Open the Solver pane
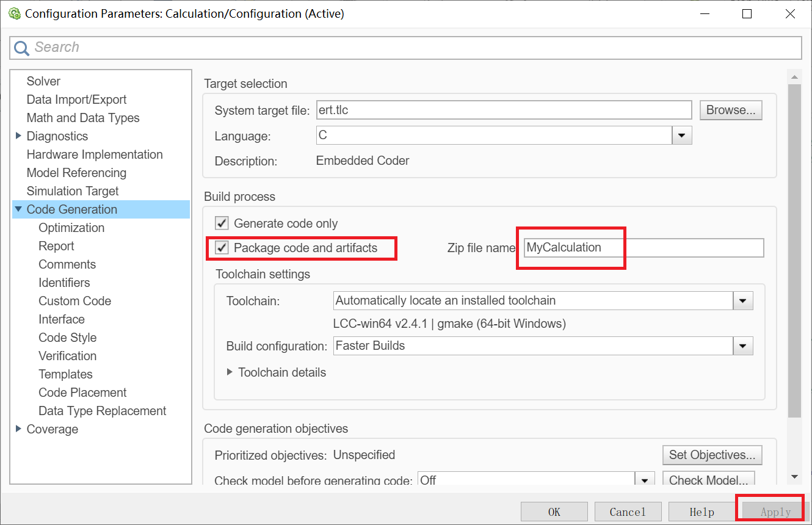Screen dimensions: 812x525 [43, 81]
